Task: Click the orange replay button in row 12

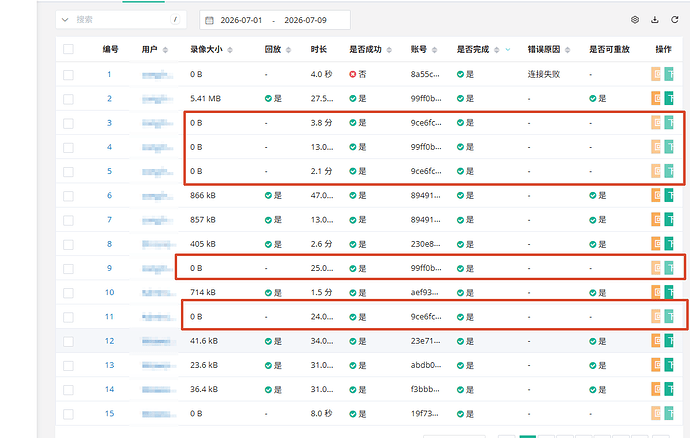Action: (656, 341)
